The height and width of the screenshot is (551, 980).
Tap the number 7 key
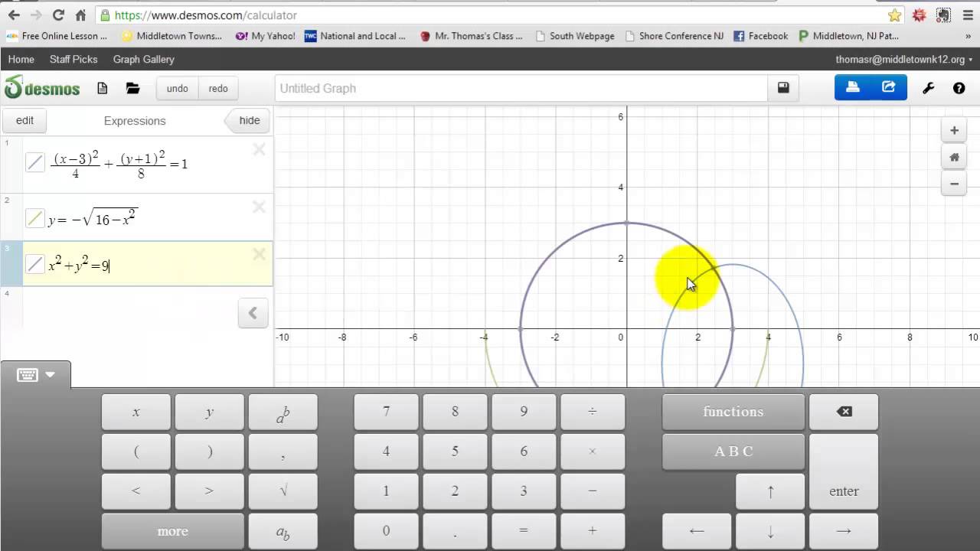386,412
